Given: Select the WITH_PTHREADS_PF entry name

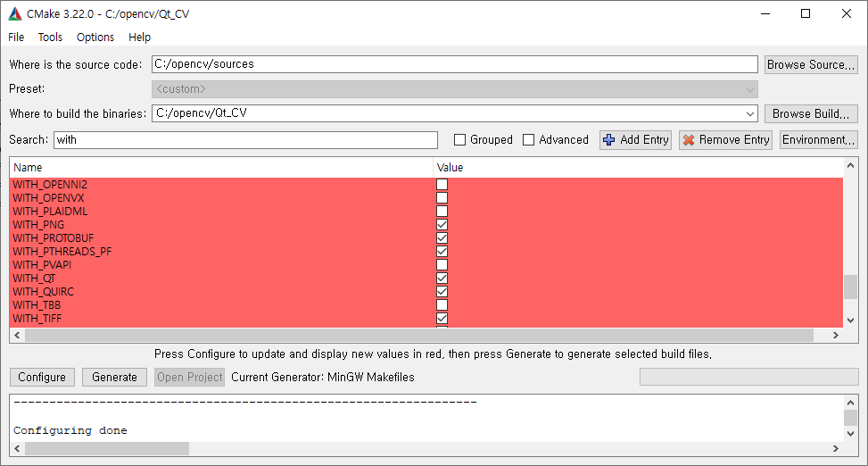Looking at the screenshot, I should 62,252.
